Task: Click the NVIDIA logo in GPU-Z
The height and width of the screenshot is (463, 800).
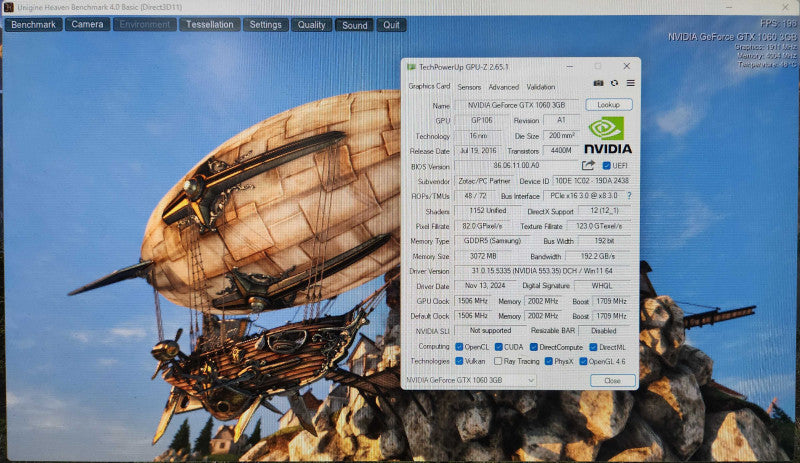Action: [x=608, y=135]
